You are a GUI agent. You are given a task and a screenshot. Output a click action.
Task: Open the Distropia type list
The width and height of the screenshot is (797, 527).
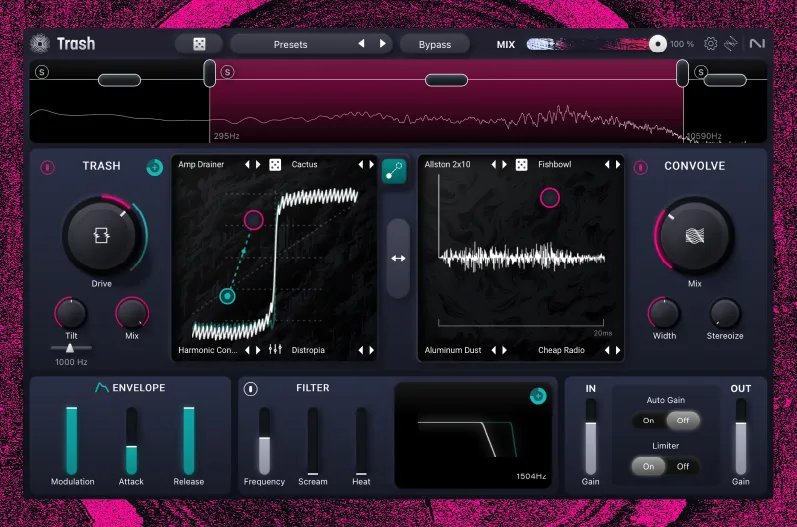[x=308, y=350]
